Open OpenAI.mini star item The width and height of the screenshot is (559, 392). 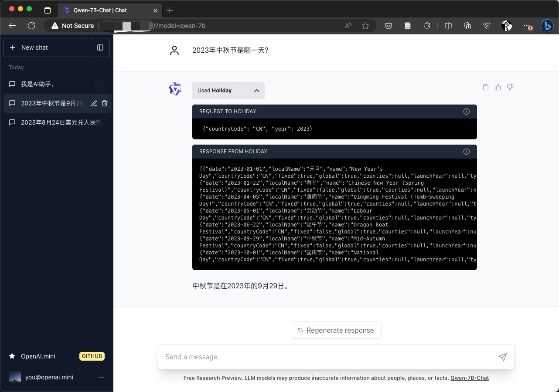click(38, 356)
